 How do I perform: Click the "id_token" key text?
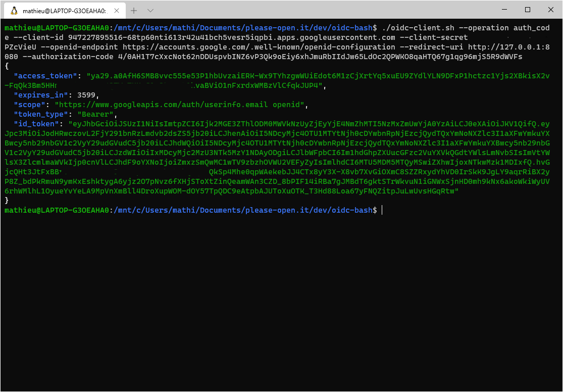click(x=36, y=124)
